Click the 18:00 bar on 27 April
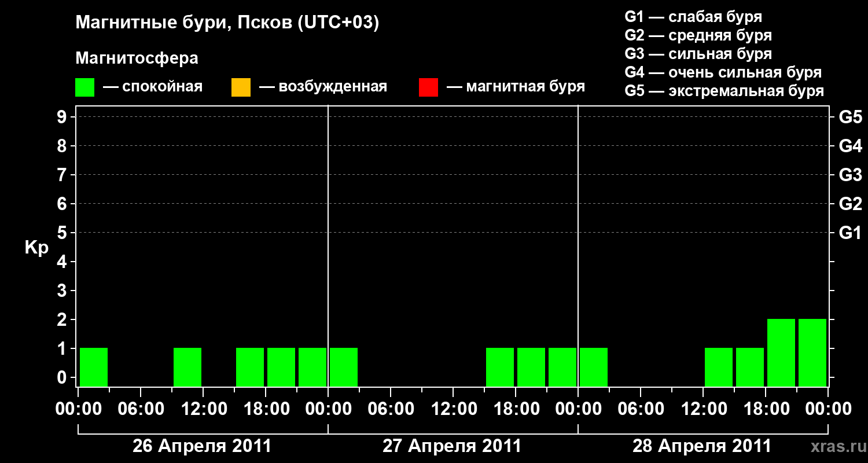 [531, 367]
